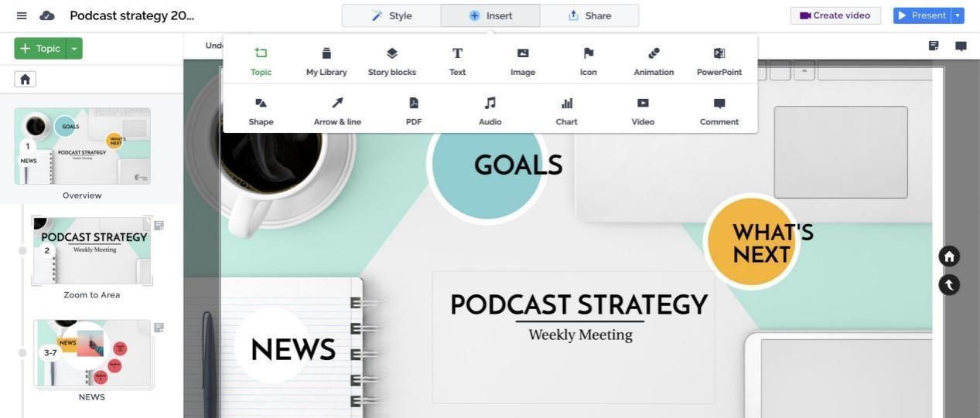The image size is (980, 418).
Task: Import a PowerPoint file
Action: (x=719, y=62)
